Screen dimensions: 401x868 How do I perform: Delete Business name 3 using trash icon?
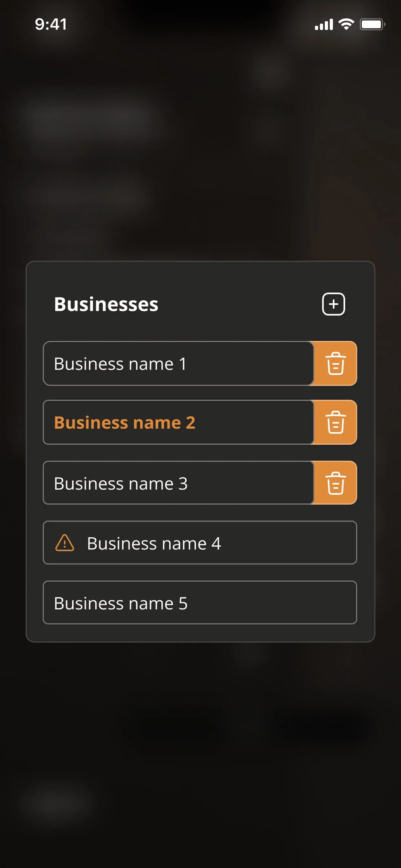[x=335, y=483]
